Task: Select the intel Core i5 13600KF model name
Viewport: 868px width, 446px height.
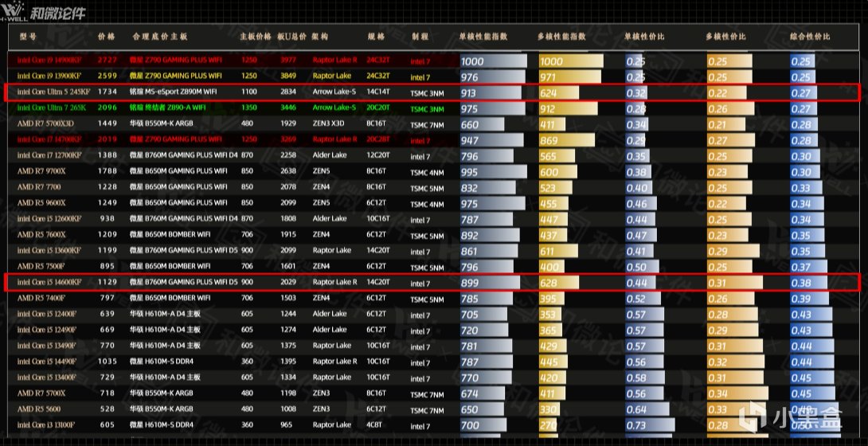Action: pyautogui.click(x=49, y=250)
